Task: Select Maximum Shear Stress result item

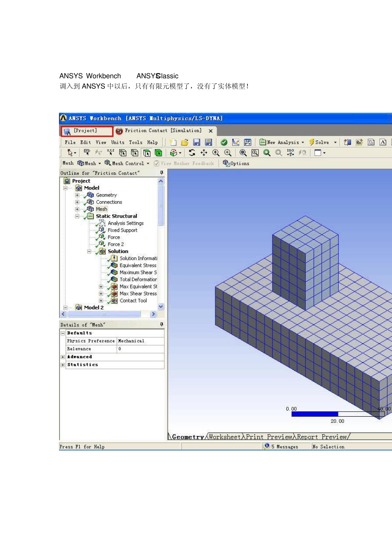Action: pyautogui.click(x=138, y=273)
